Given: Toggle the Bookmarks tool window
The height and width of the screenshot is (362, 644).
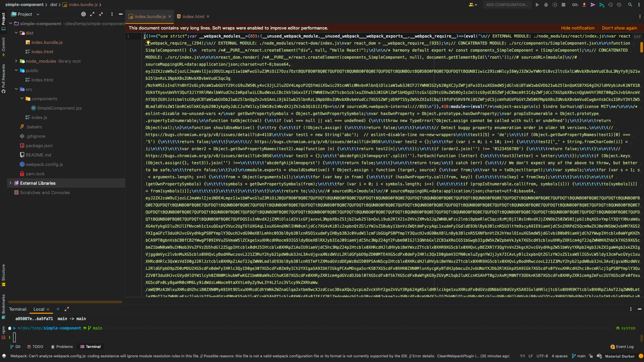Looking at the screenshot, I should tap(3, 306).
